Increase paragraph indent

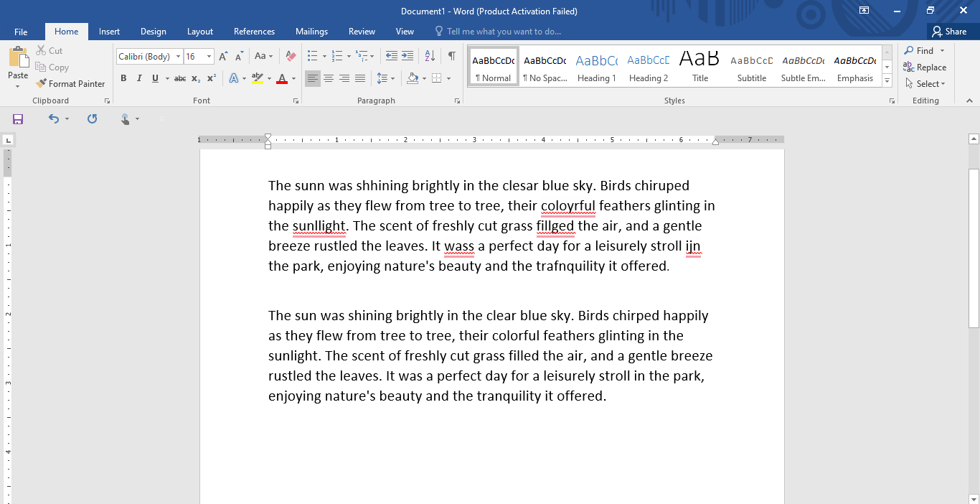point(407,56)
